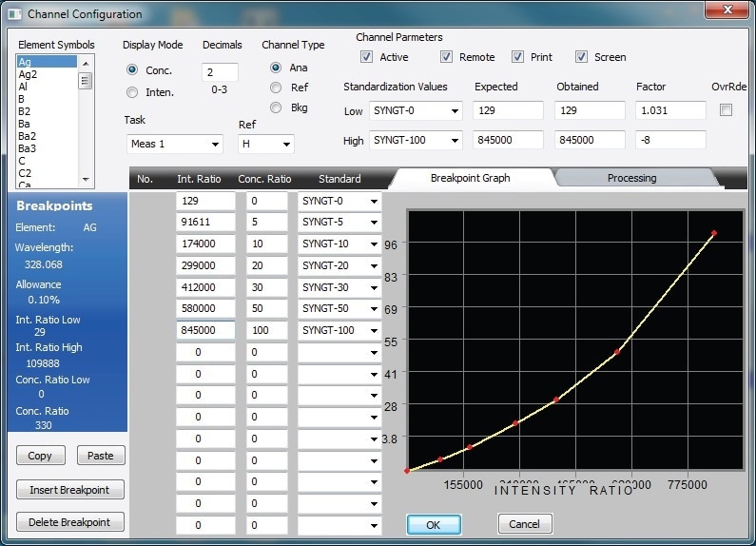Choose the Ref channel type radio button

point(276,88)
